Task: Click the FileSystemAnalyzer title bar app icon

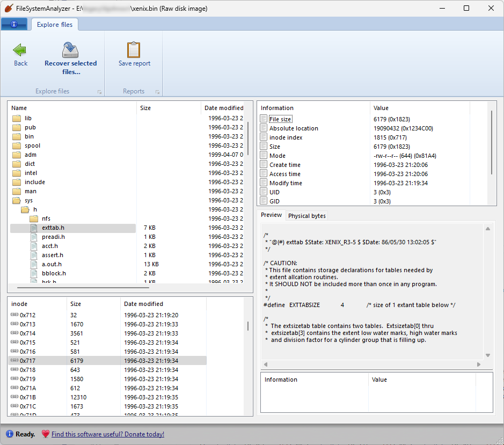Action: click(9, 8)
